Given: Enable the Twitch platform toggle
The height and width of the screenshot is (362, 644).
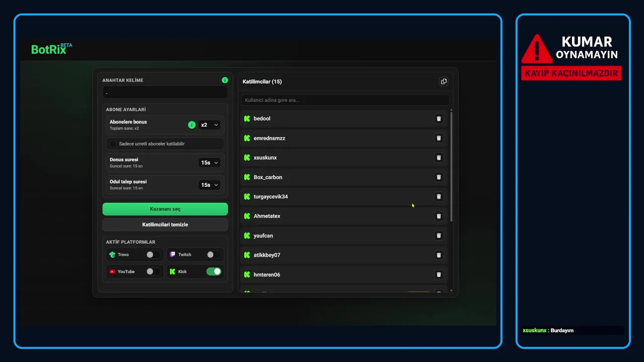Looking at the screenshot, I should click(x=214, y=255).
